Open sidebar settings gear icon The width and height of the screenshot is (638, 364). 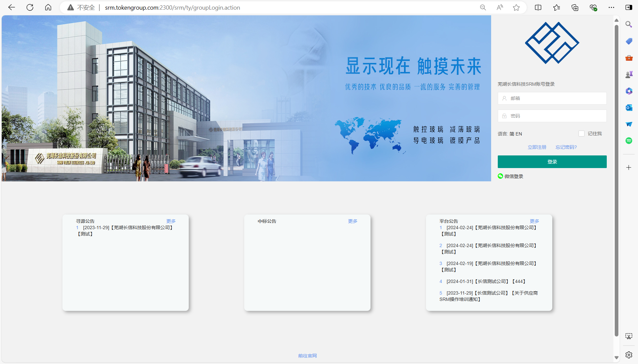(629, 355)
